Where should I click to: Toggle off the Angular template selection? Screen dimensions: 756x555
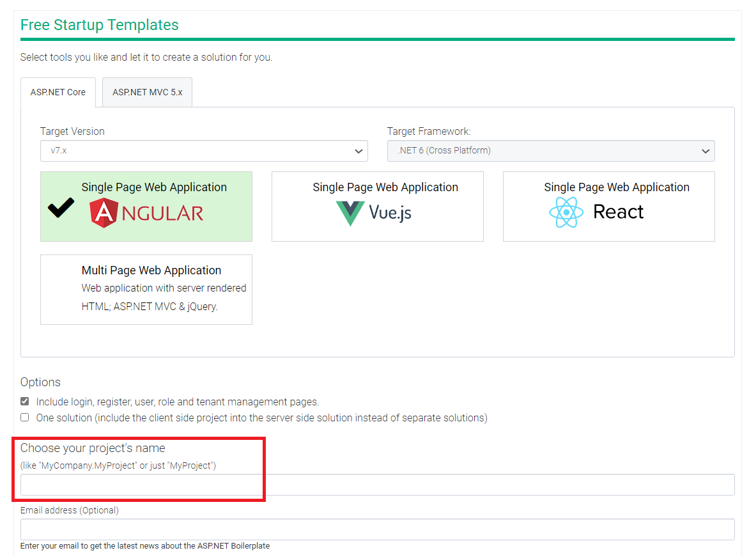[x=146, y=206]
